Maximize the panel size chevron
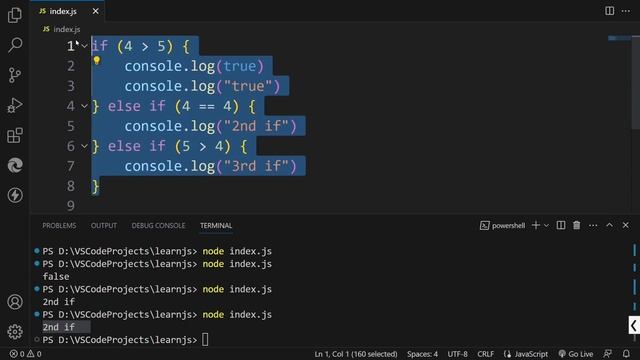Viewport: 640px width, 360px height. (609, 225)
